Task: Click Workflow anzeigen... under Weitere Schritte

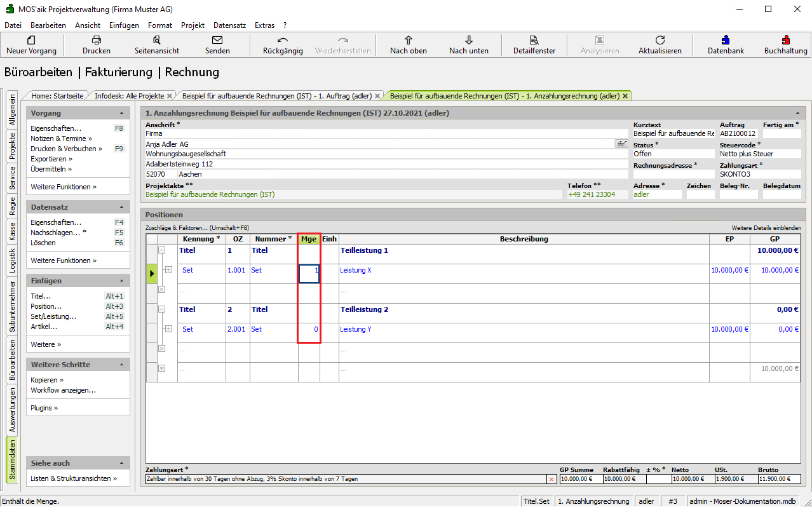Action: coord(63,390)
